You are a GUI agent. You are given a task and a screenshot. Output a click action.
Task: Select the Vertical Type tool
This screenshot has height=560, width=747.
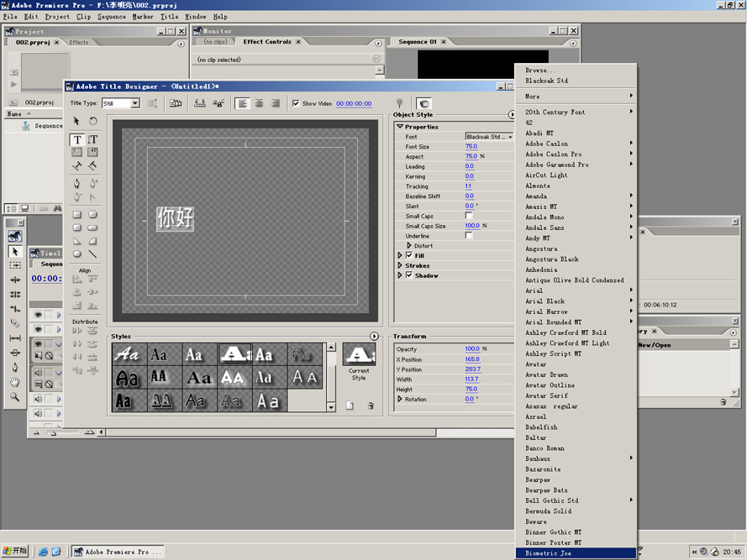93,139
